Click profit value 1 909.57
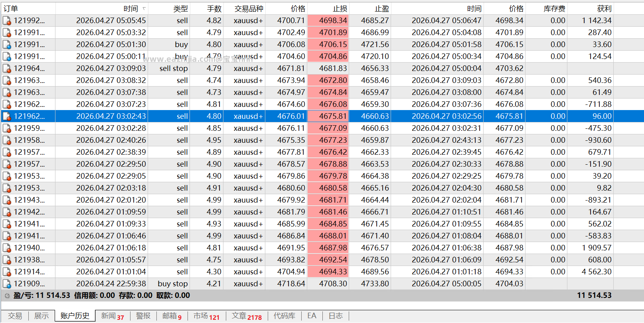 [597, 248]
